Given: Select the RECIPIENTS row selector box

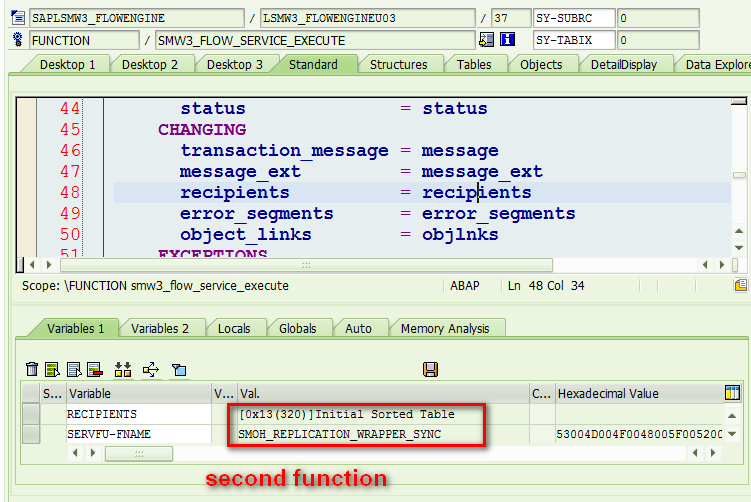Looking at the screenshot, I should tap(31, 414).
